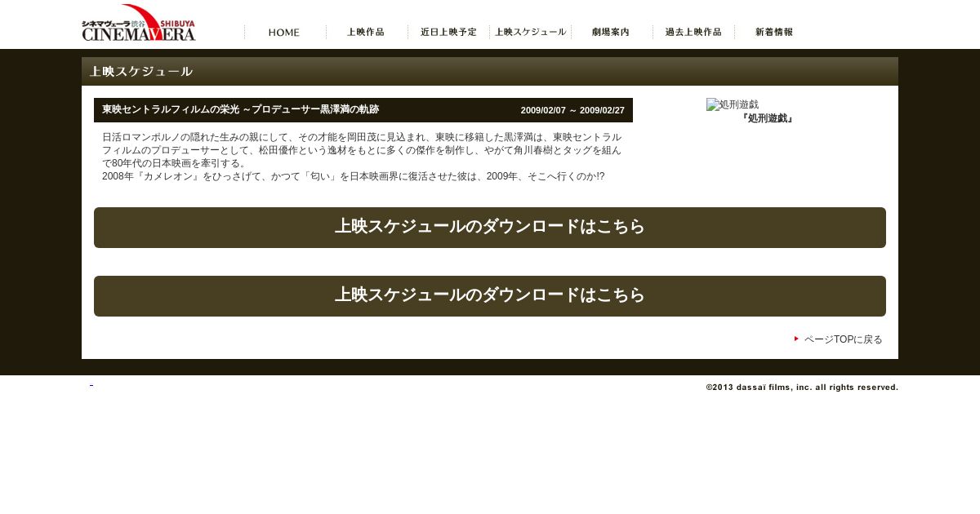Open the 新着情報 menu item
The image size is (980, 514).
775,32
